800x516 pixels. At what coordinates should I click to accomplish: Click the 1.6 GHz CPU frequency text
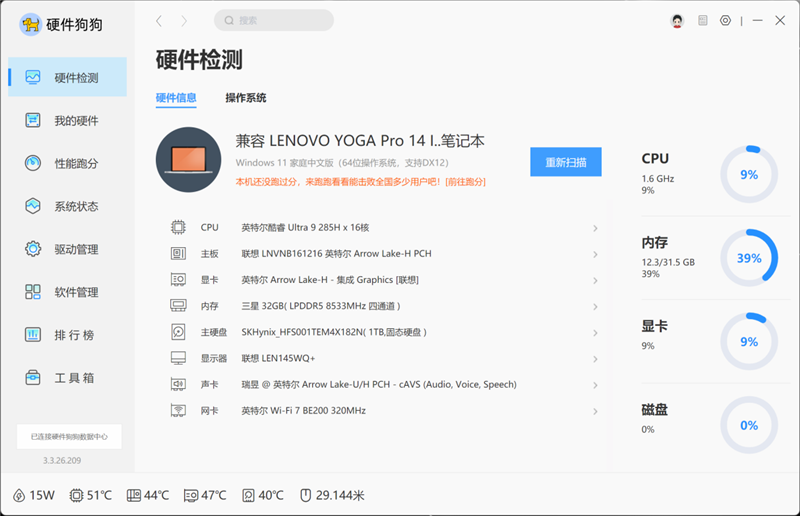(x=658, y=179)
